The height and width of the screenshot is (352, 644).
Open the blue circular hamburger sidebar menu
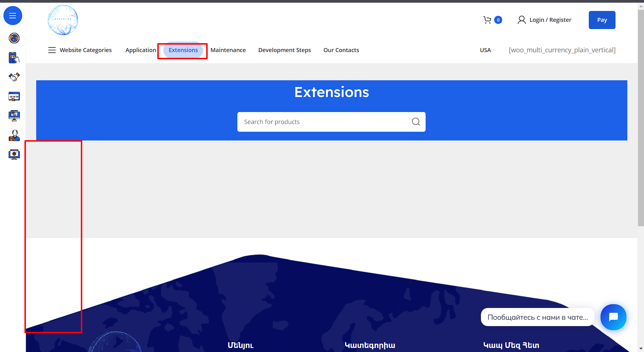pyautogui.click(x=13, y=16)
